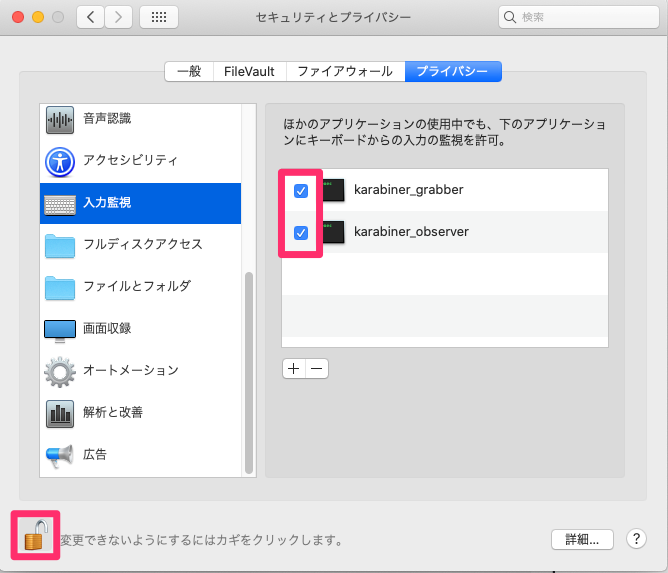This screenshot has width=668, height=573.
Task: Open help with the question mark button
Action: click(x=636, y=539)
